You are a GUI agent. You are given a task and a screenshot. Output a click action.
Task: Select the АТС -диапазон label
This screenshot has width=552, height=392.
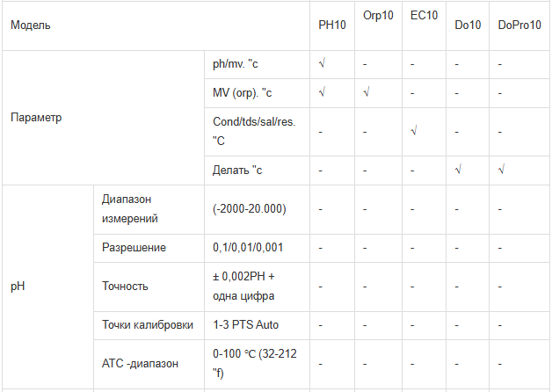pos(140,363)
